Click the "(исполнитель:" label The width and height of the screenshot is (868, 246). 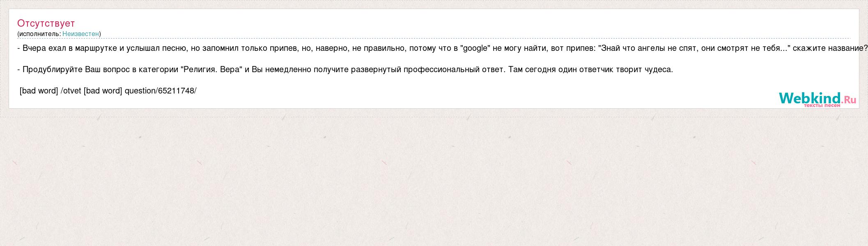pos(39,34)
